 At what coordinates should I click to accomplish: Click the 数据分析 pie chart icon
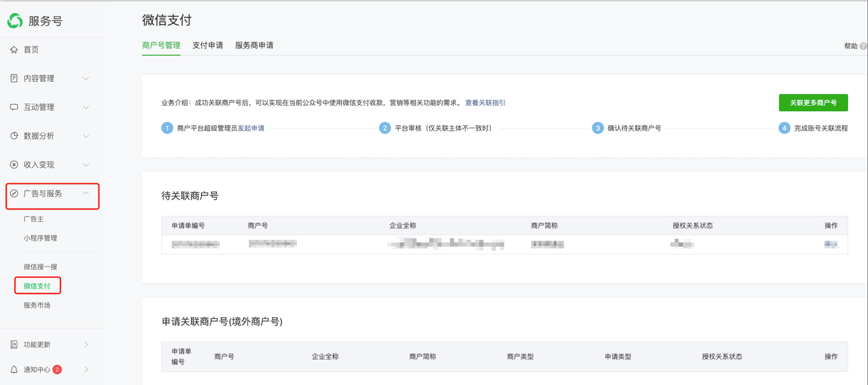14,136
